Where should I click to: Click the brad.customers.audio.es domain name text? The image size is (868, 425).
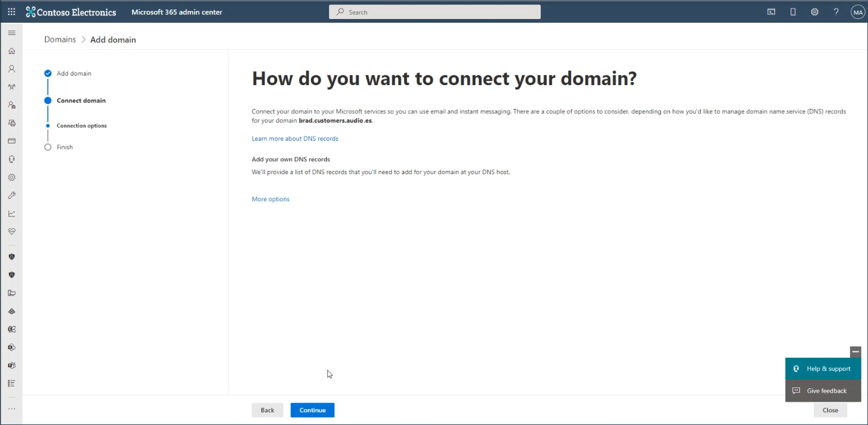pyautogui.click(x=335, y=120)
